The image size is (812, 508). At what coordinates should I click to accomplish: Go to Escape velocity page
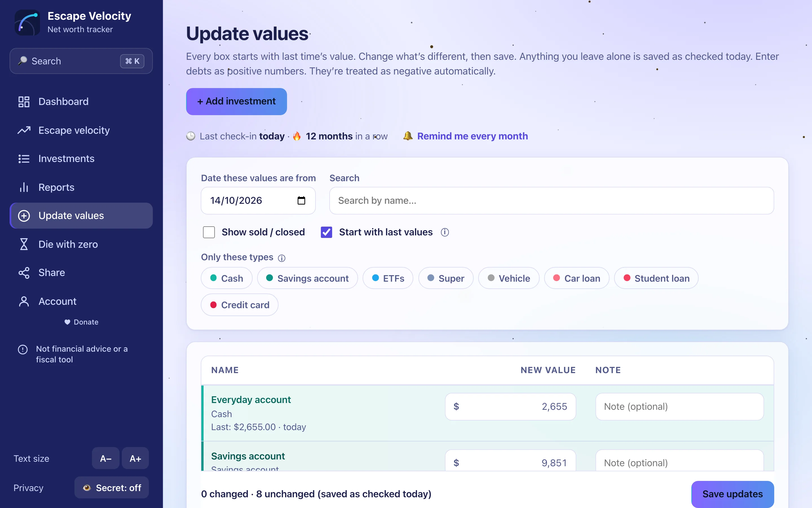point(81,130)
